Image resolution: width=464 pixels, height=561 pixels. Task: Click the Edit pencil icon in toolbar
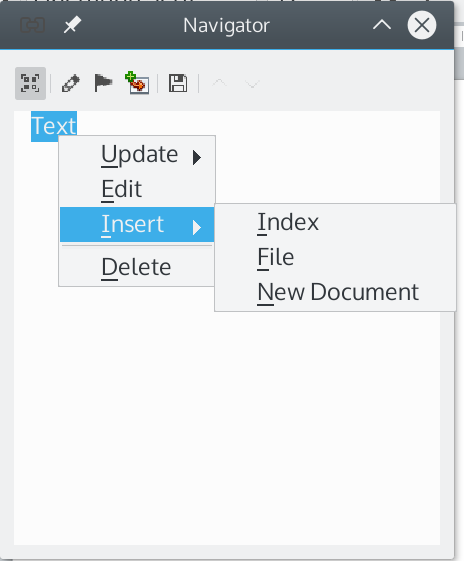pyautogui.click(x=70, y=83)
